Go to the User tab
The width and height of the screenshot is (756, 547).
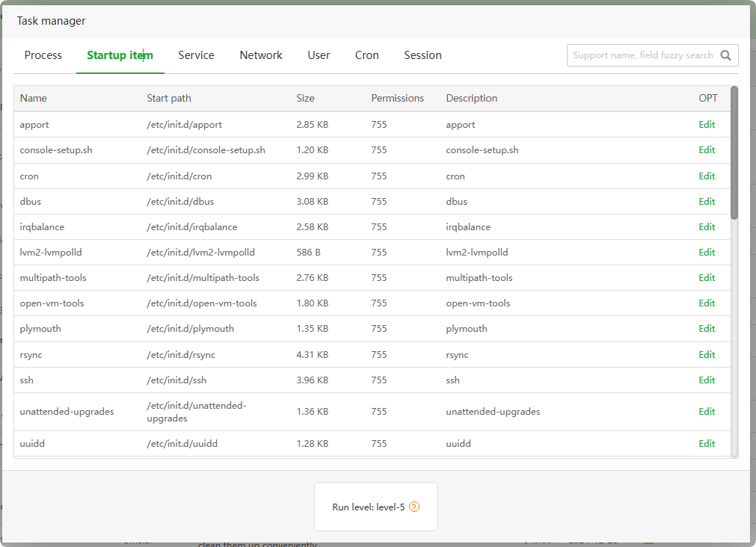coord(319,55)
